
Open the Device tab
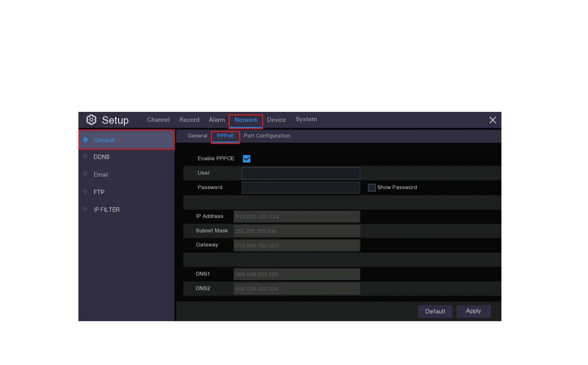pos(276,120)
